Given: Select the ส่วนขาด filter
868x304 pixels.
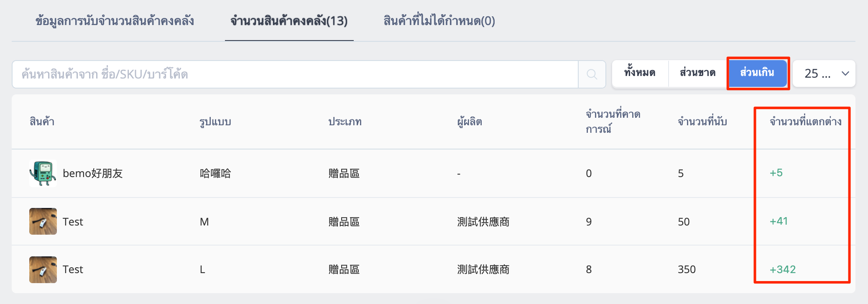Looking at the screenshot, I should tap(697, 73).
